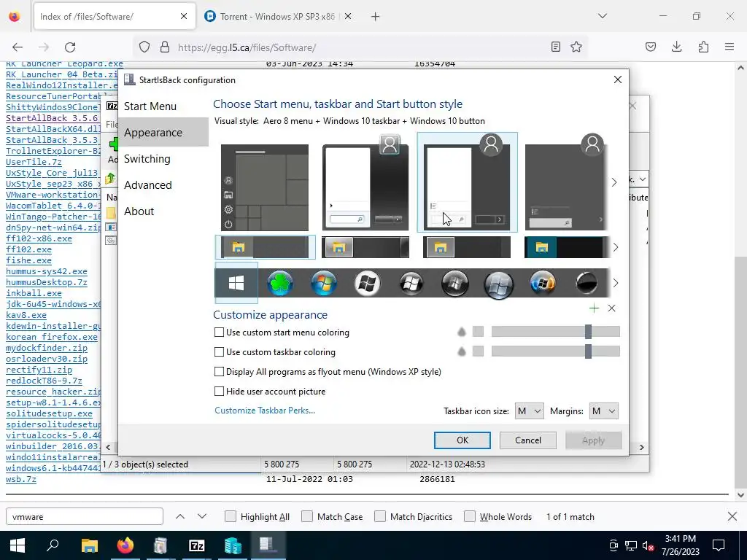
Task: Open File Explorer from taskbar
Action: [89, 545]
